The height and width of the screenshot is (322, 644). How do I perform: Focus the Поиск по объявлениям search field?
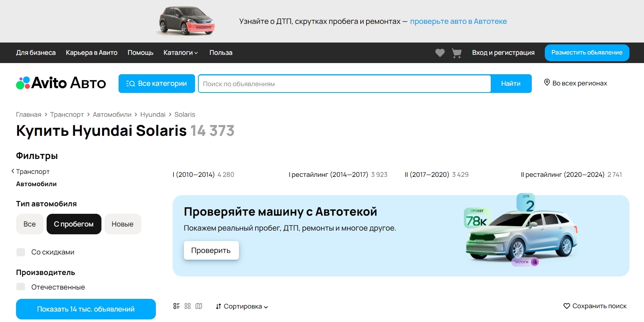tap(345, 84)
